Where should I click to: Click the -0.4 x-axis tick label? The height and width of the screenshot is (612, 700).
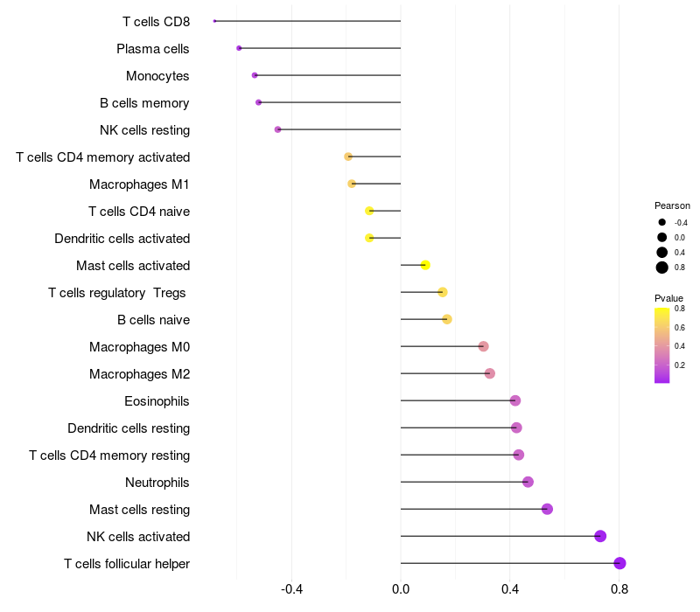(x=291, y=588)
